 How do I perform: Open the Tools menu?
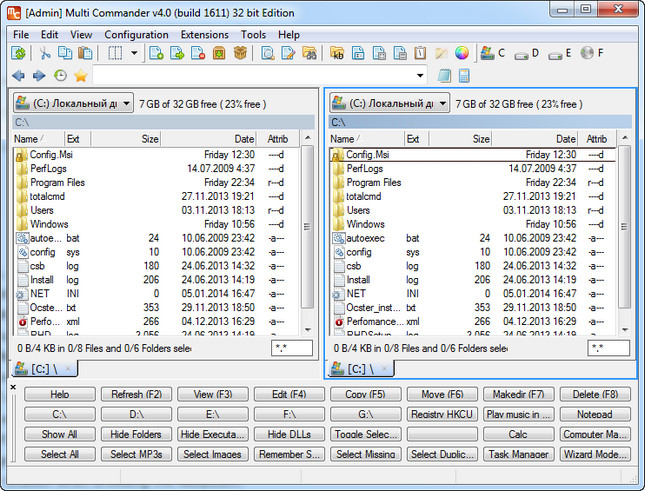(253, 35)
